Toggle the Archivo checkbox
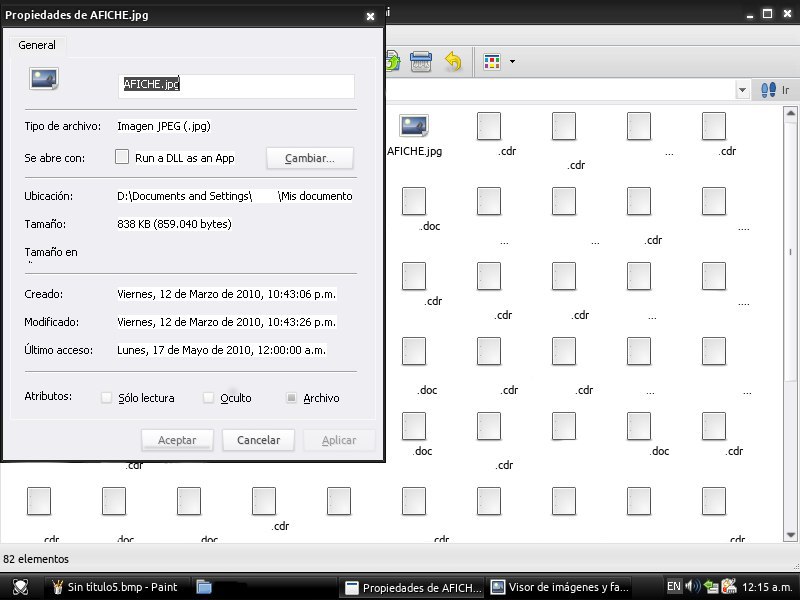Viewport: 800px width, 600px height. (291, 397)
